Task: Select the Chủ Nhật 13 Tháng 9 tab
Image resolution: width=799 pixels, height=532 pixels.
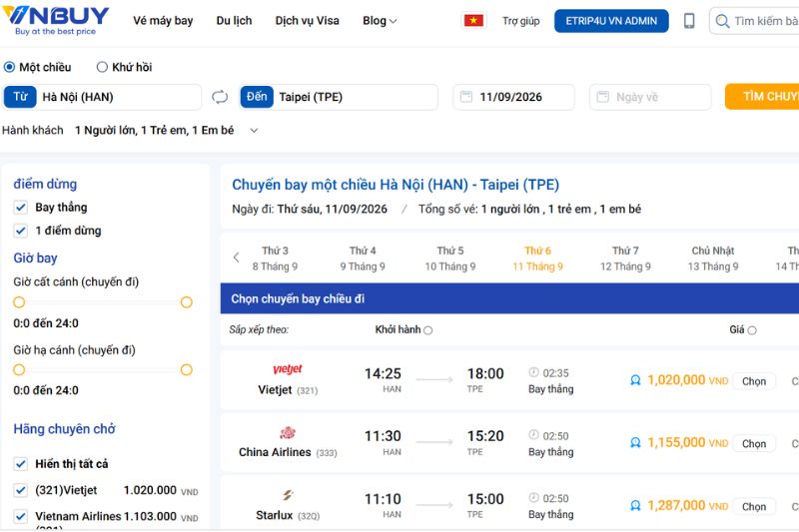Action: [713, 259]
